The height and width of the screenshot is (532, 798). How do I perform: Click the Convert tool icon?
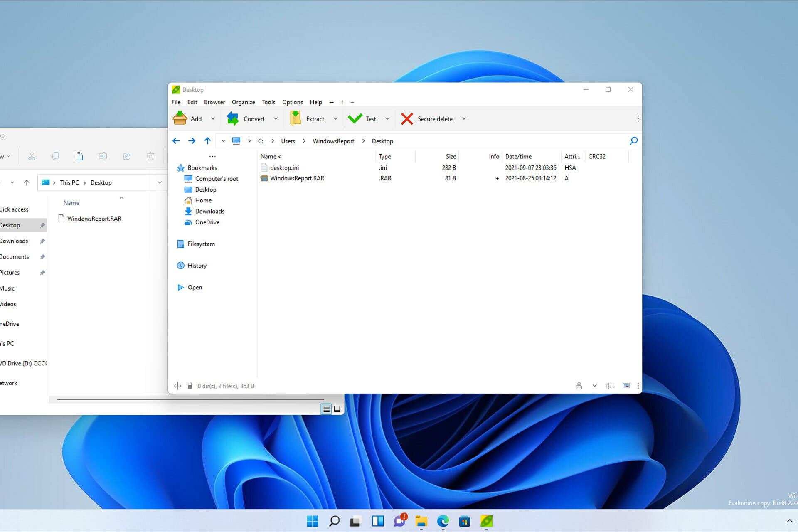[x=232, y=118]
